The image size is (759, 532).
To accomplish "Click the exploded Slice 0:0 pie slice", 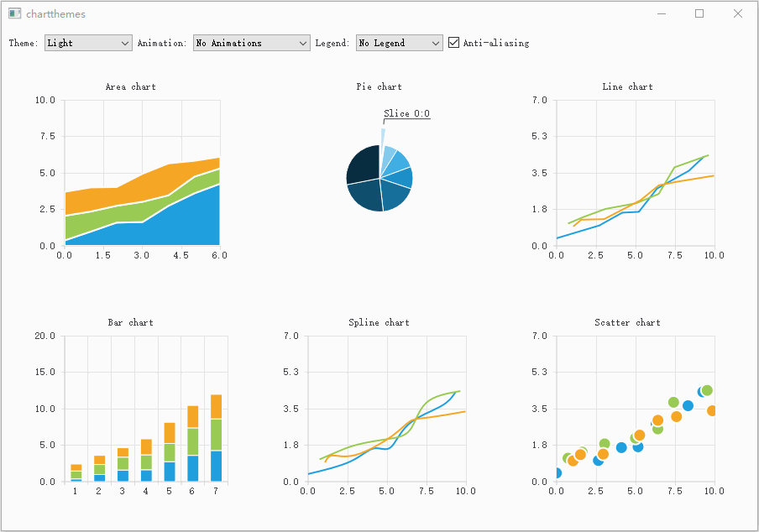I will pos(383,140).
